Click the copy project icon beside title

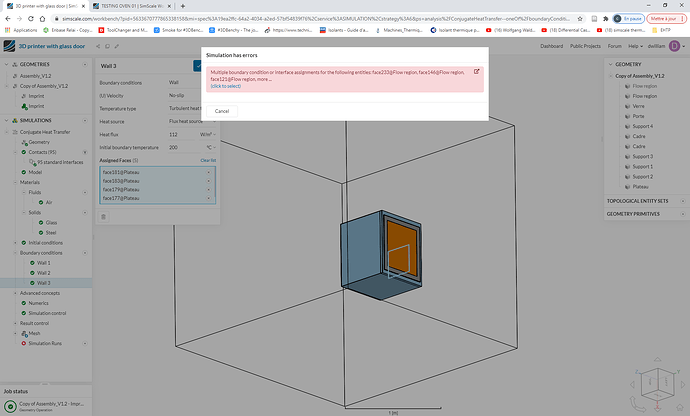107,46
